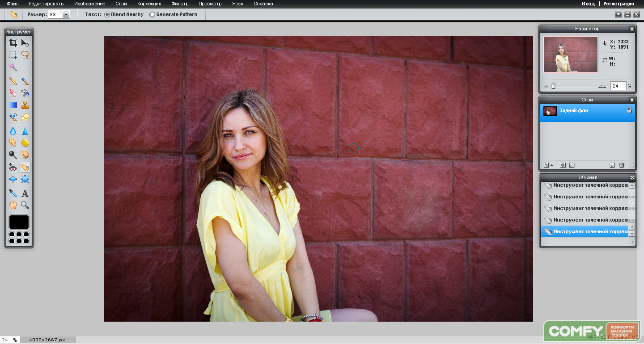Activate the Red Eye Reduction tool
The image size is (644, 344).
(x=13, y=168)
